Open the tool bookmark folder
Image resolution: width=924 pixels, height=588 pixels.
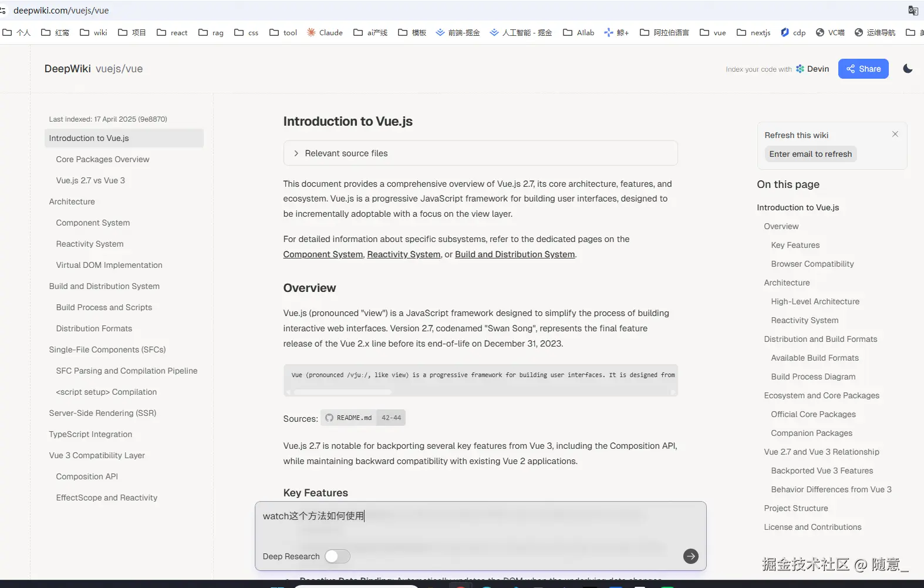tap(283, 33)
